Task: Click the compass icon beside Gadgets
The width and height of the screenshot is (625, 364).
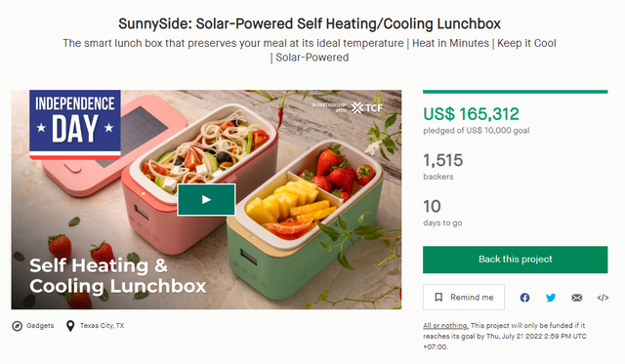Action: point(18,326)
